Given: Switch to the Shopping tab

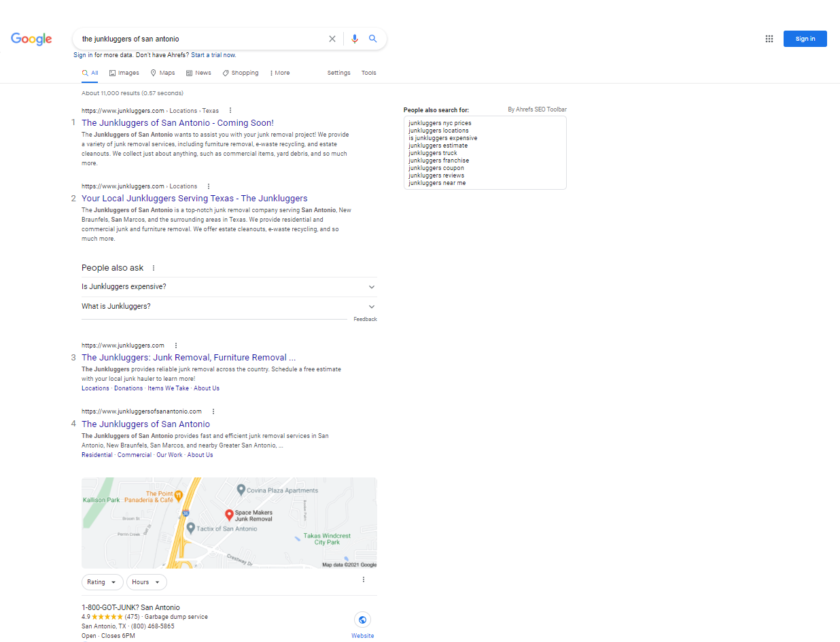Looking at the screenshot, I should coord(241,73).
